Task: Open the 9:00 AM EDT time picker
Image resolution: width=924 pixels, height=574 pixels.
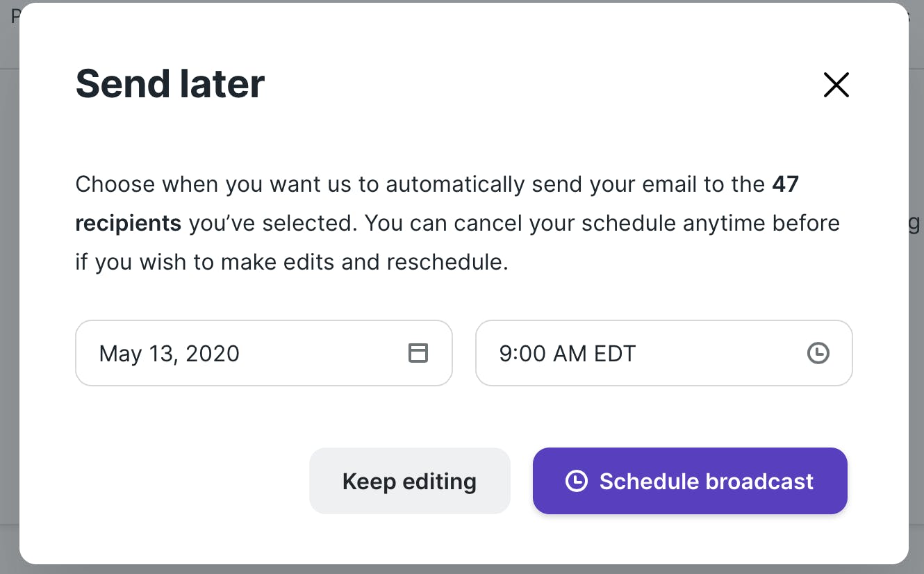Action: (663, 353)
